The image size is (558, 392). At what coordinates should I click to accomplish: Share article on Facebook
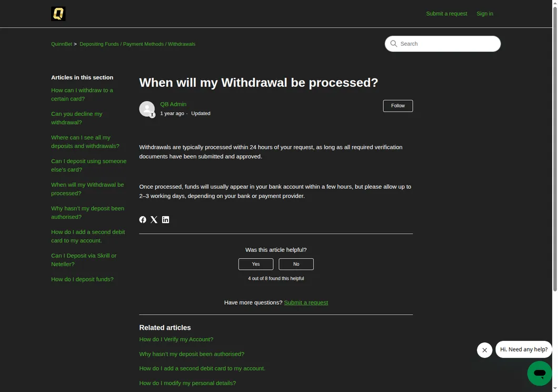tap(143, 220)
